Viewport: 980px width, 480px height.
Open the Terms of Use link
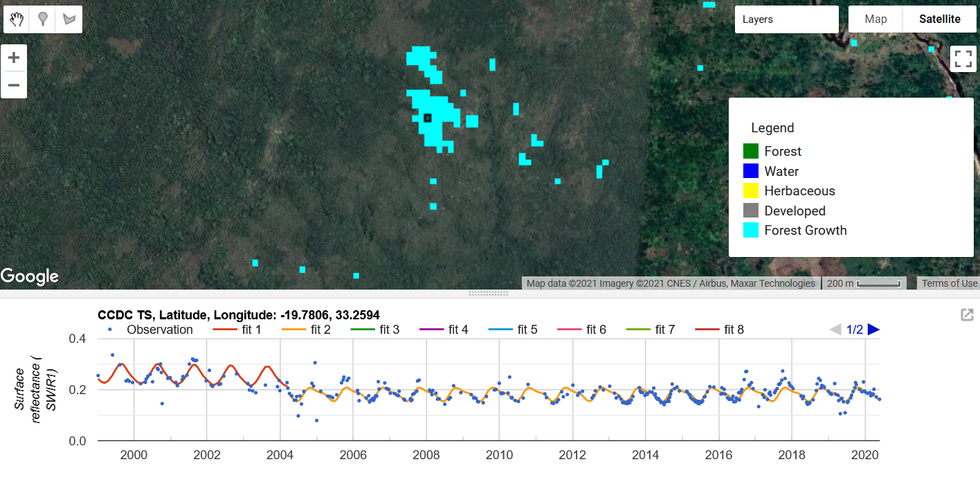point(949,283)
